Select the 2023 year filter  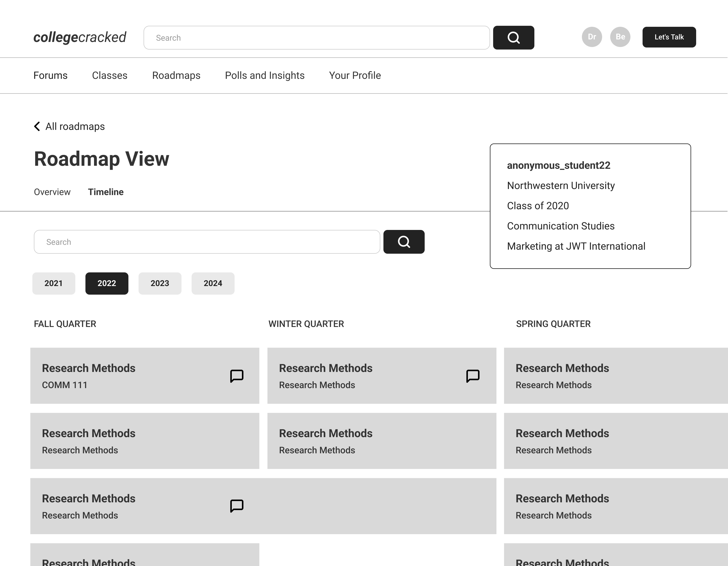point(160,283)
